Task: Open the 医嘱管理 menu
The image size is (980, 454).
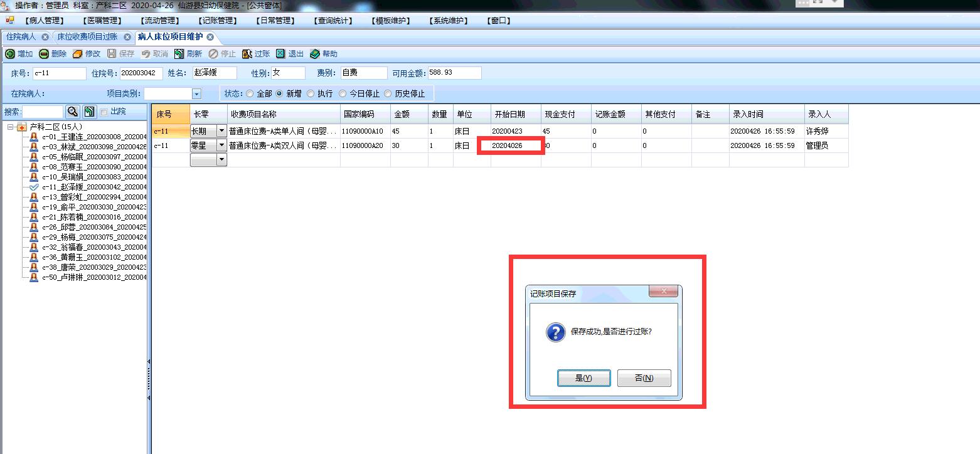Action: (102, 20)
